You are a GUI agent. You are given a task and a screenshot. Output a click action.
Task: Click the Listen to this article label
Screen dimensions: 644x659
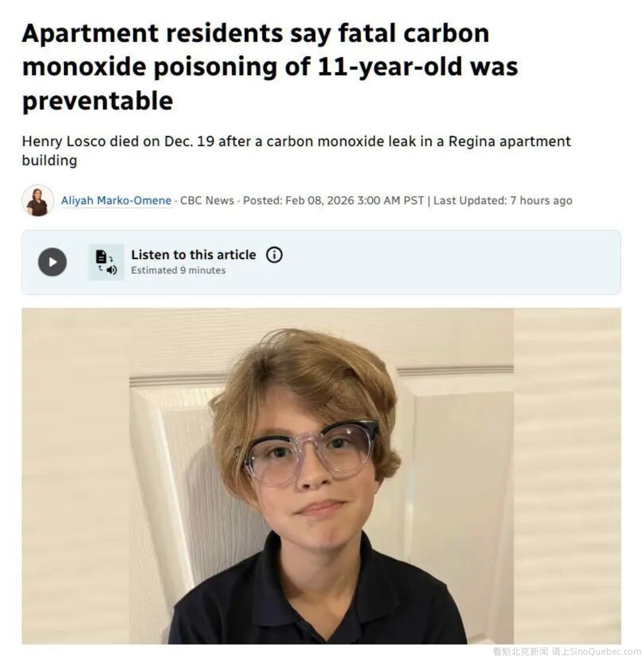pos(193,255)
